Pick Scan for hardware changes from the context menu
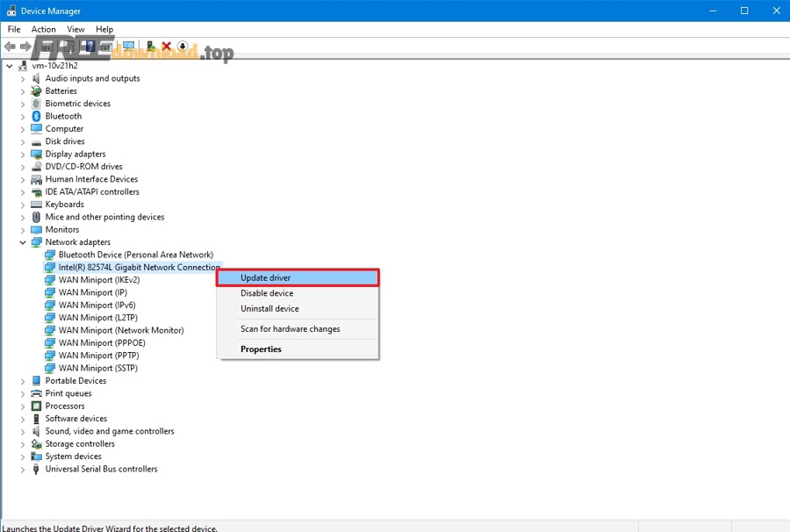 click(298, 329)
